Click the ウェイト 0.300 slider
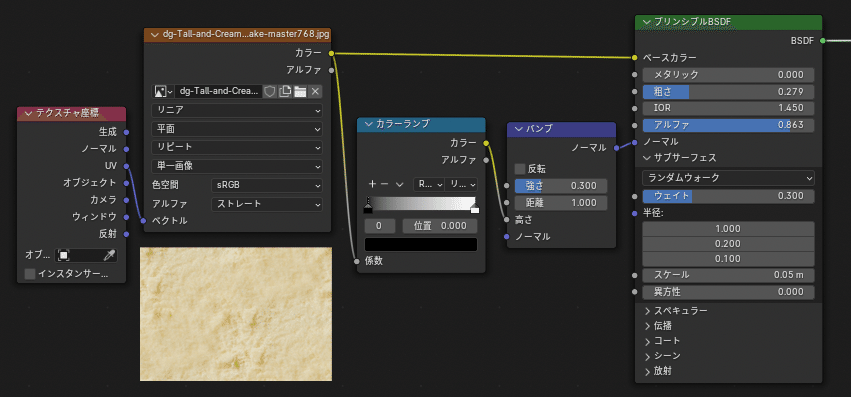The width and height of the screenshot is (851, 397). click(x=728, y=196)
